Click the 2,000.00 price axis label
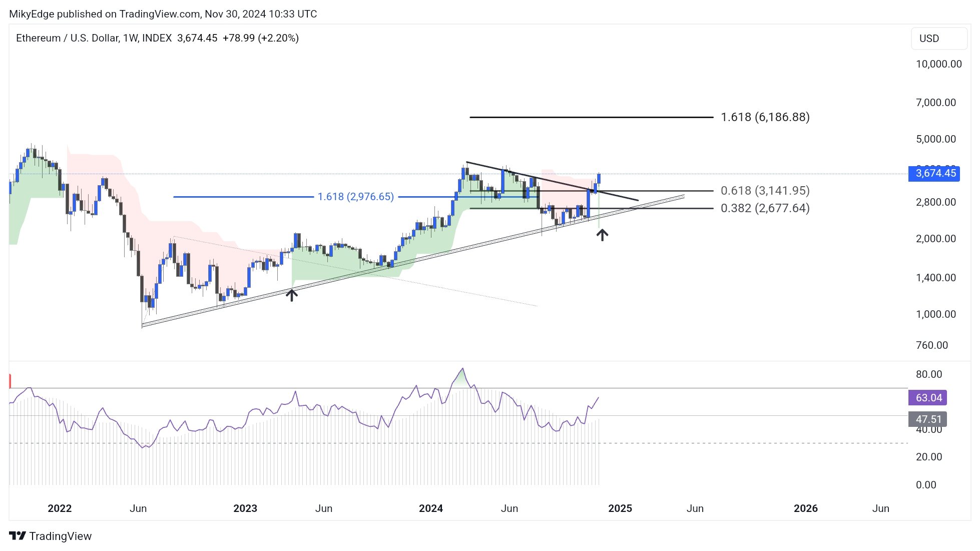The image size is (980, 551). (935, 239)
